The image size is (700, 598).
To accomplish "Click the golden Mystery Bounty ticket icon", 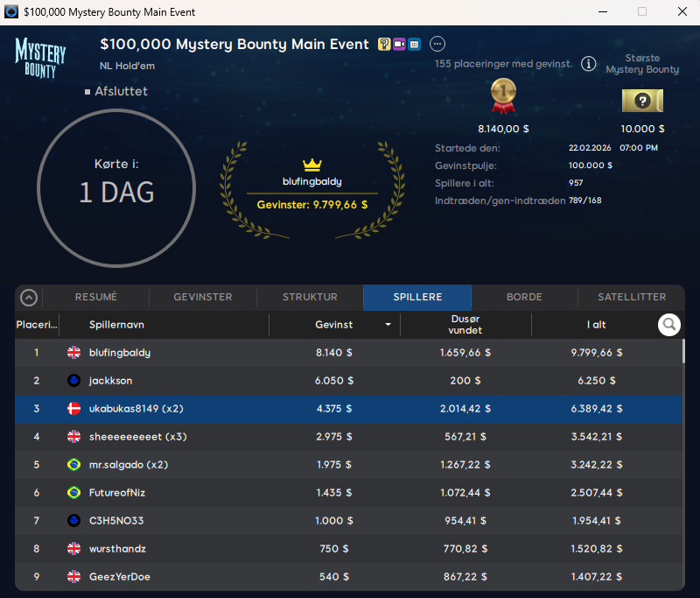I will pyautogui.click(x=642, y=101).
